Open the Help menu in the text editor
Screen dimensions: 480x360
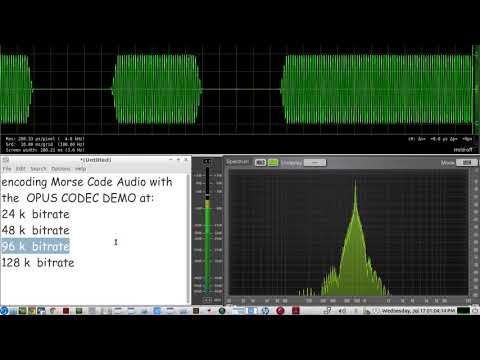[80, 169]
